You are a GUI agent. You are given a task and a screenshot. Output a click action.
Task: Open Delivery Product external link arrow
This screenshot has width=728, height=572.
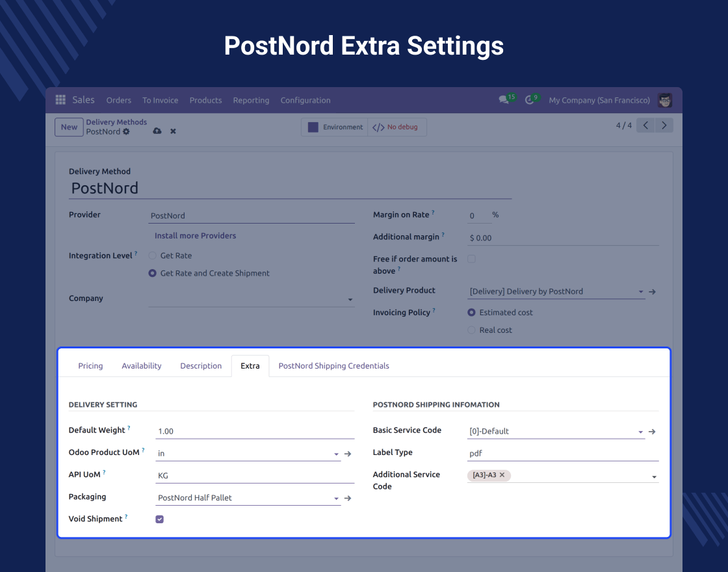[653, 292]
